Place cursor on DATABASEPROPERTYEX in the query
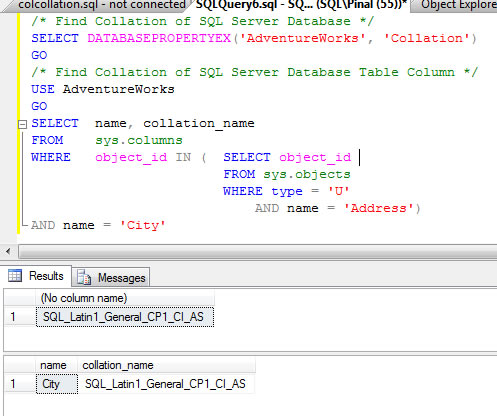Viewport: 497px width, 416px height. (x=159, y=38)
